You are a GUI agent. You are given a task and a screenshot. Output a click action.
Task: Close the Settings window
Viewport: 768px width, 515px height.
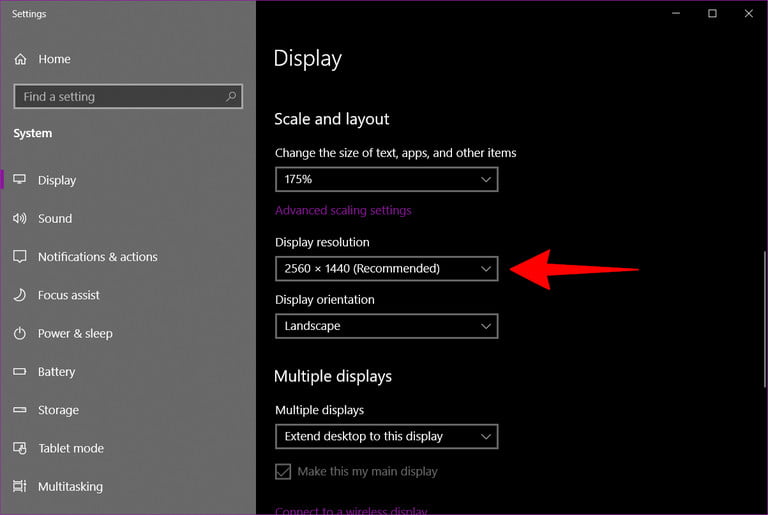(x=748, y=13)
